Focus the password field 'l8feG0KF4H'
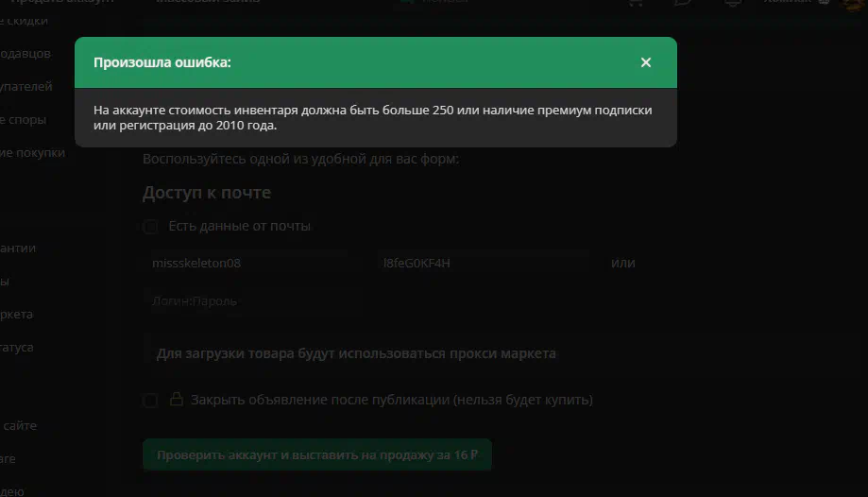This screenshot has width=868, height=497. (485, 264)
